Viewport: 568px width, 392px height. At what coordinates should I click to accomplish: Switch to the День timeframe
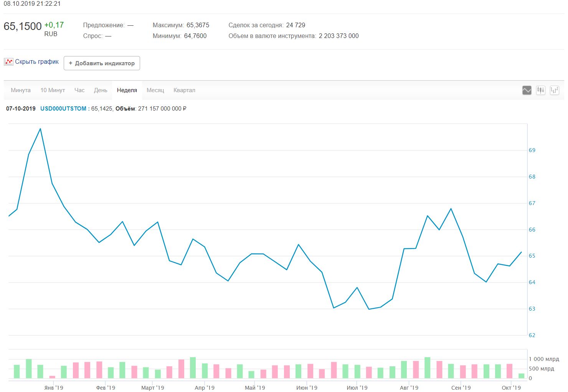click(x=101, y=90)
